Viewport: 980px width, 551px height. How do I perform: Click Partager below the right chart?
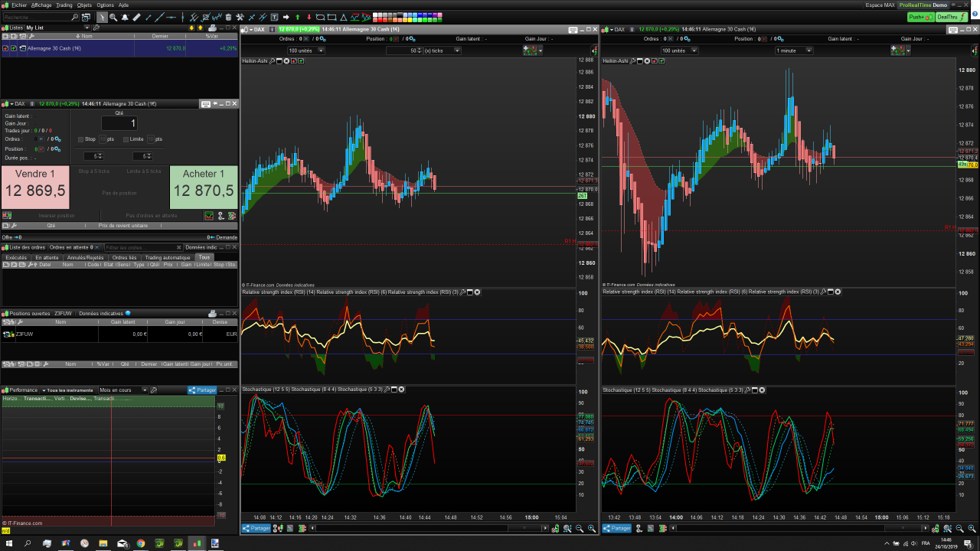(617, 528)
